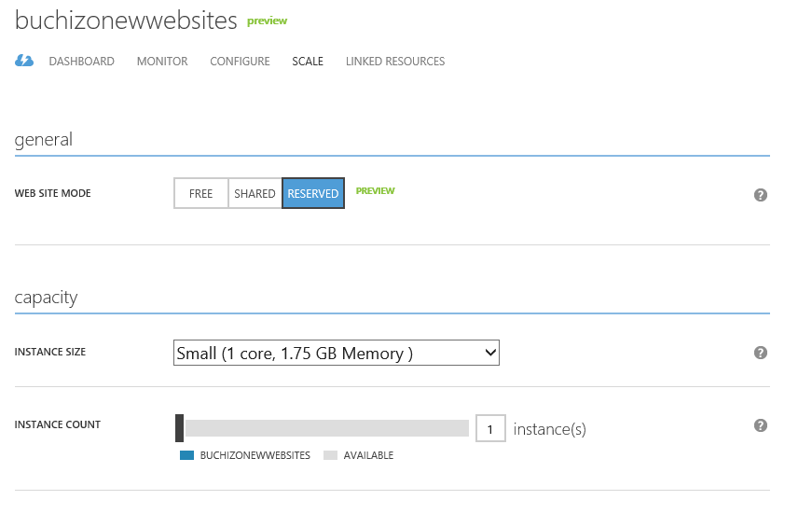The height and width of the screenshot is (528, 812).
Task: Open the Instance Size dropdown
Action: pos(337,353)
